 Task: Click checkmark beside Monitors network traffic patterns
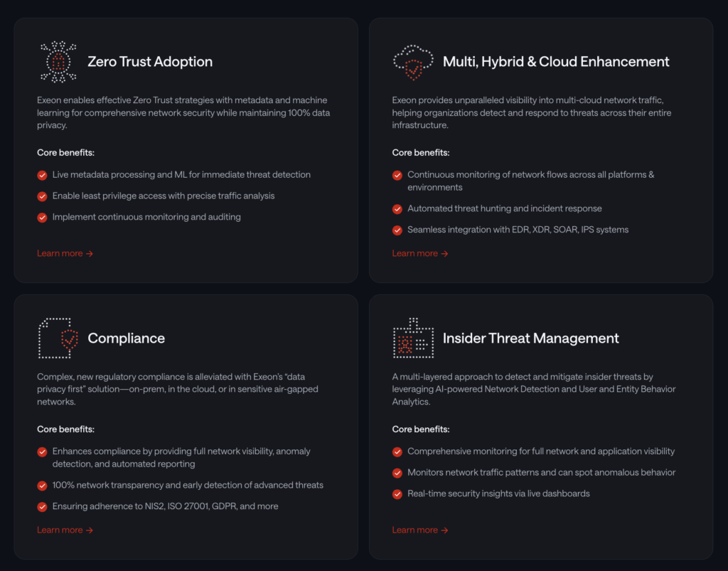pyautogui.click(x=397, y=473)
